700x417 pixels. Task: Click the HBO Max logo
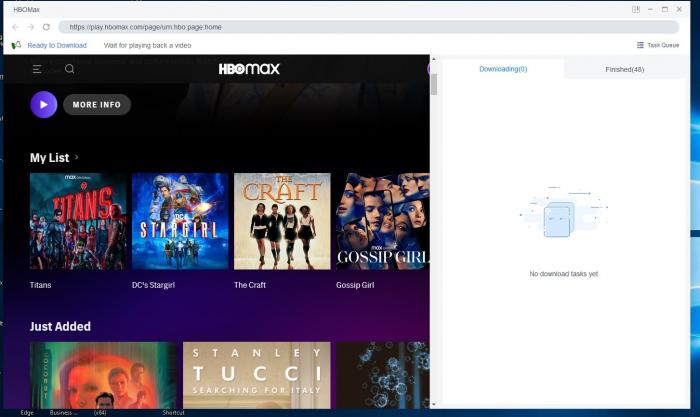click(x=249, y=69)
